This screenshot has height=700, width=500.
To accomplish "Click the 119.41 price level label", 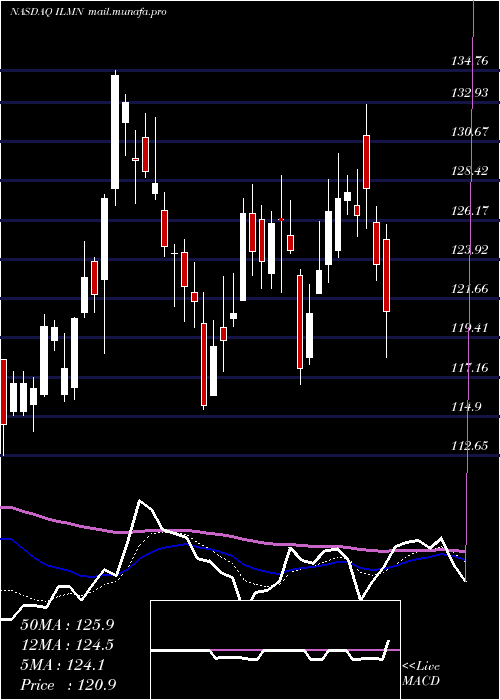I will (470, 328).
